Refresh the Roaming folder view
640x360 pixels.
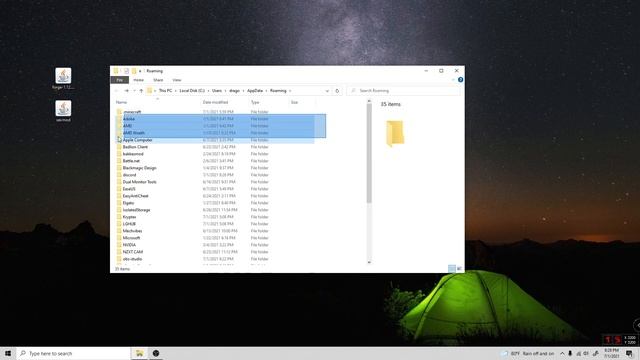coord(337,91)
